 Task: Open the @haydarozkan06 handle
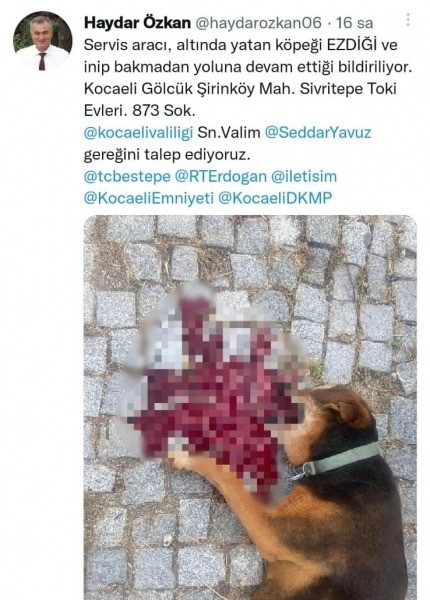click(259, 23)
